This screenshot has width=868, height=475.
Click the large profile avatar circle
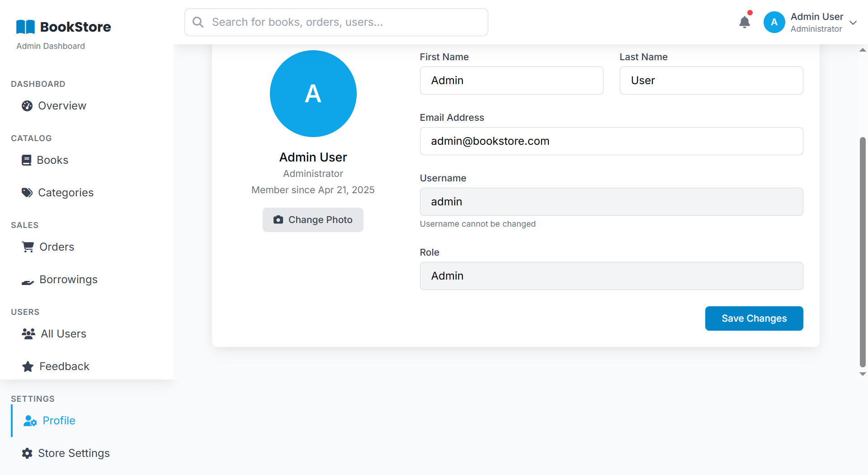pyautogui.click(x=313, y=94)
